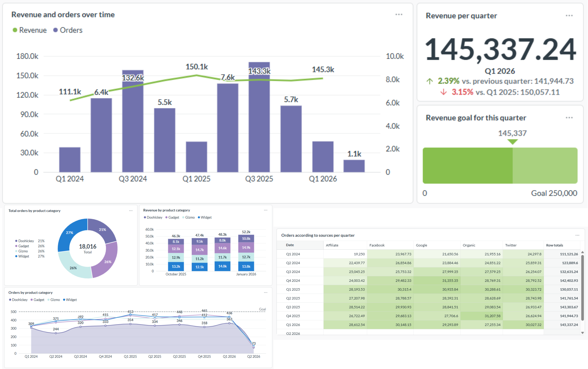Click the Q3 2025 orders bar labeled 143.3k
This screenshot has width=588, height=369.
[x=259, y=117]
